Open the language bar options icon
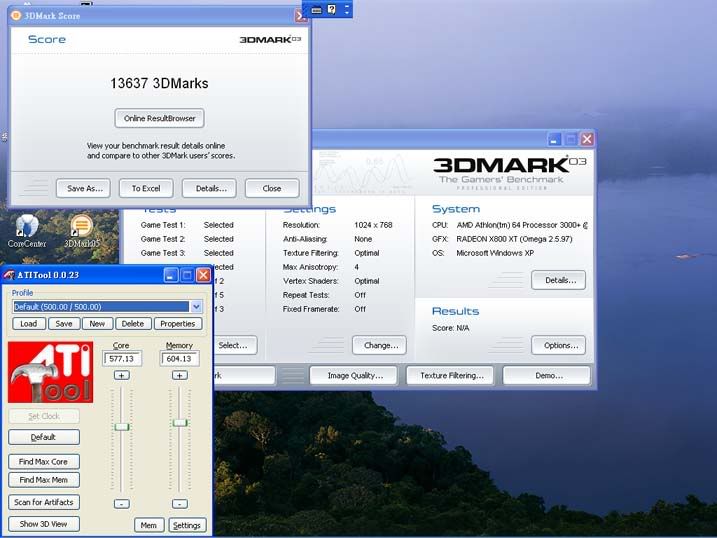Viewport: 717px width, 538px height. coord(347,10)
